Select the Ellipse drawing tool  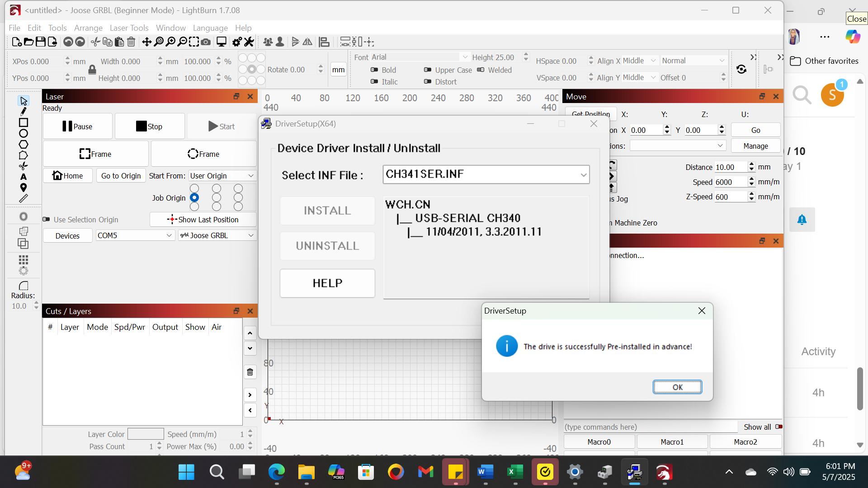24,133
